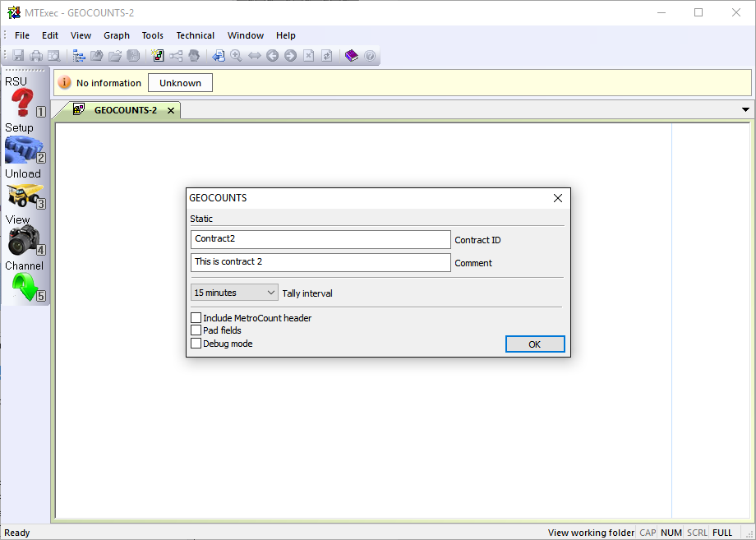
Task: Click the Contract ID input field
Action: tap(320, 240)
